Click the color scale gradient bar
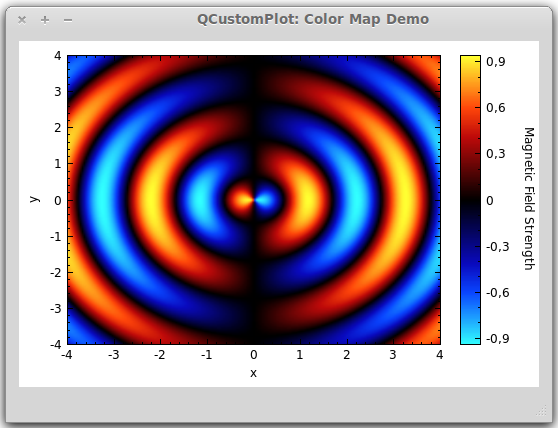 pos(470,200)
